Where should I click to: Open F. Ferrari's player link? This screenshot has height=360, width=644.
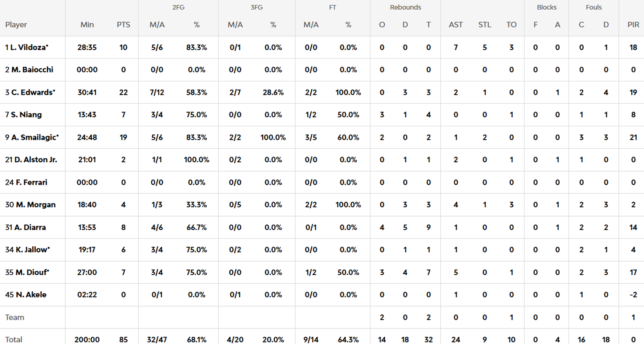31,182
